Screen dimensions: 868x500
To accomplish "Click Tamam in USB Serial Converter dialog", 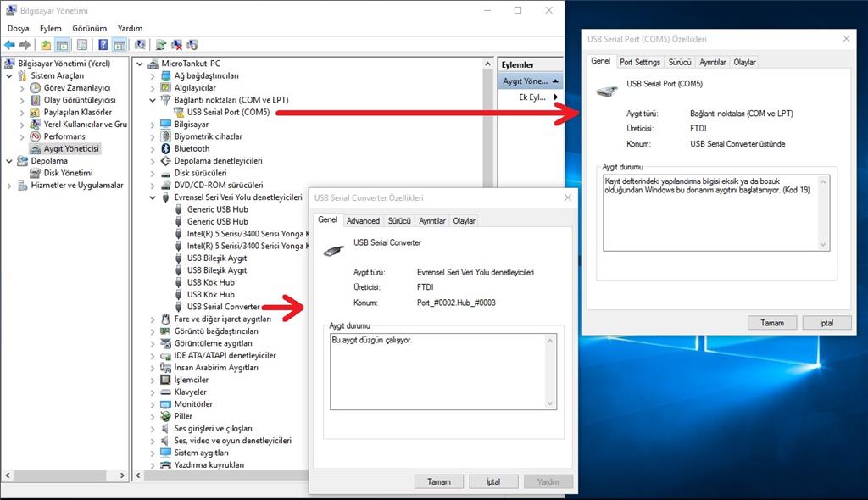I will click(439, 481).
